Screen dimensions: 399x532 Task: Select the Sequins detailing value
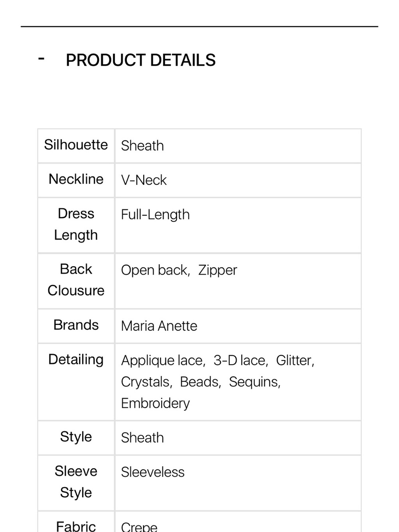pyautogui.click(x=254, y=382)
